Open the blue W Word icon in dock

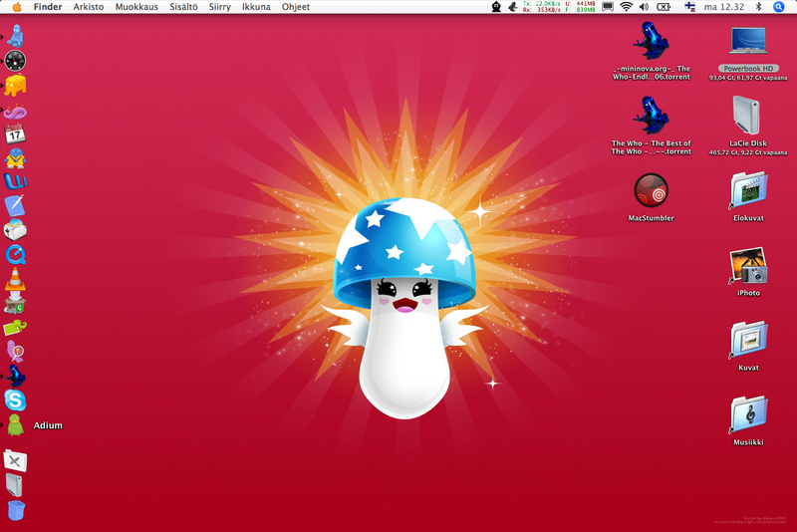tap(15, 181)
